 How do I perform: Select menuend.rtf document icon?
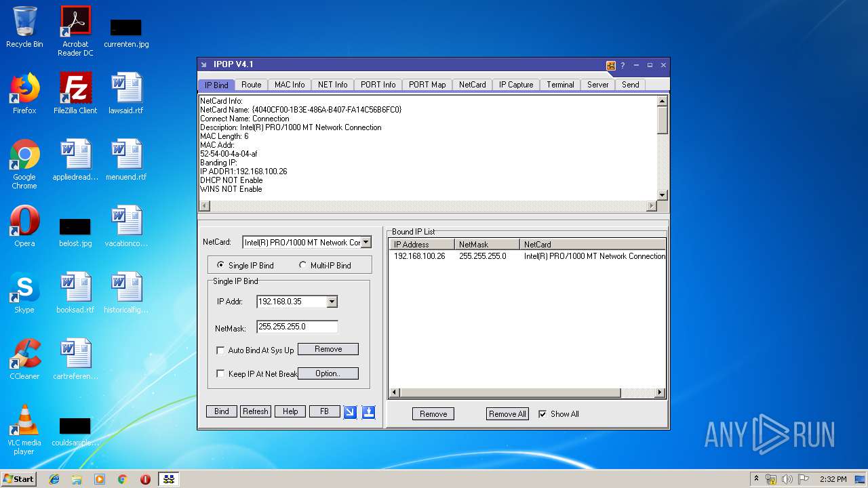click(126, 160)
